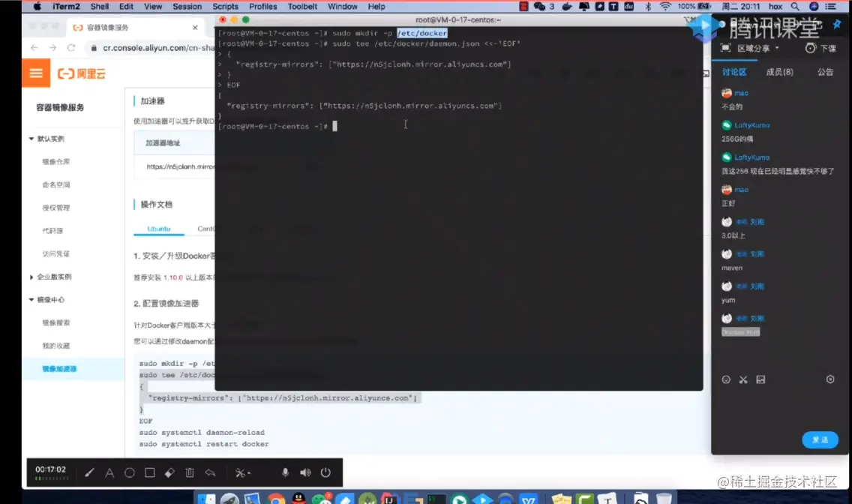852x504 pixels.
Task: Select the text annotation tool
Action: [x=109, y=472]
